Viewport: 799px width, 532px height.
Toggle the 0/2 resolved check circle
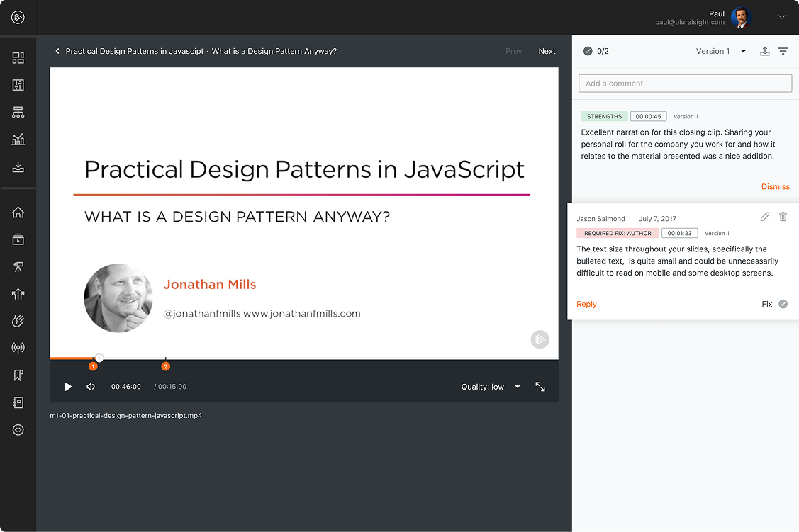[588, 51]
